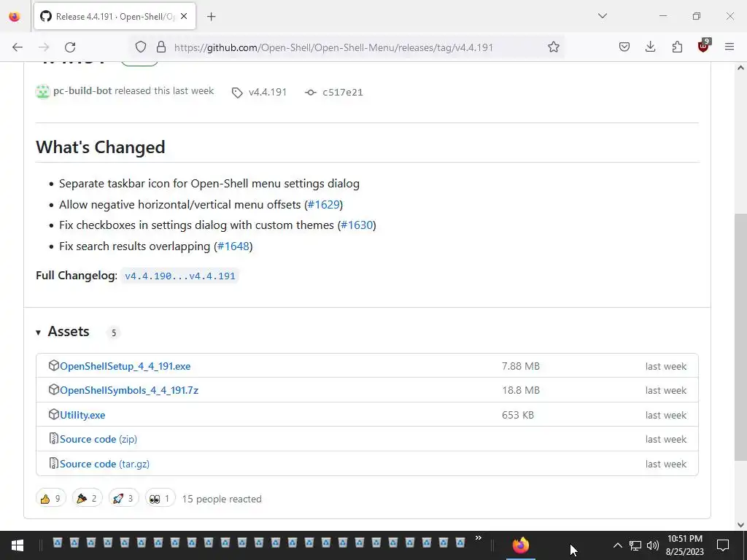Open the Firefox hamburger application menu

tap(729, 47)
